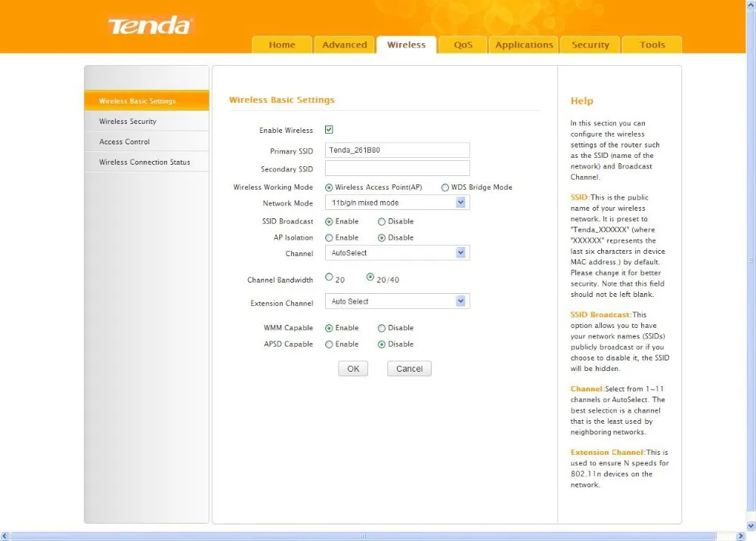Image resolution: width=756 pixels, height=541 pixels.
Task: Click the orange SSID: help term
Action: (580, 197)
